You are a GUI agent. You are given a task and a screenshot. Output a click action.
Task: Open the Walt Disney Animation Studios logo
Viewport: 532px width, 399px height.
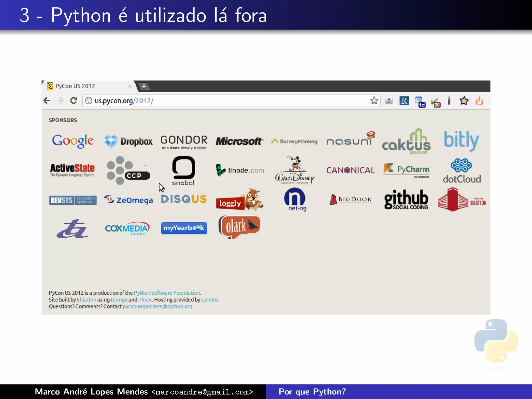click(295, 170)
